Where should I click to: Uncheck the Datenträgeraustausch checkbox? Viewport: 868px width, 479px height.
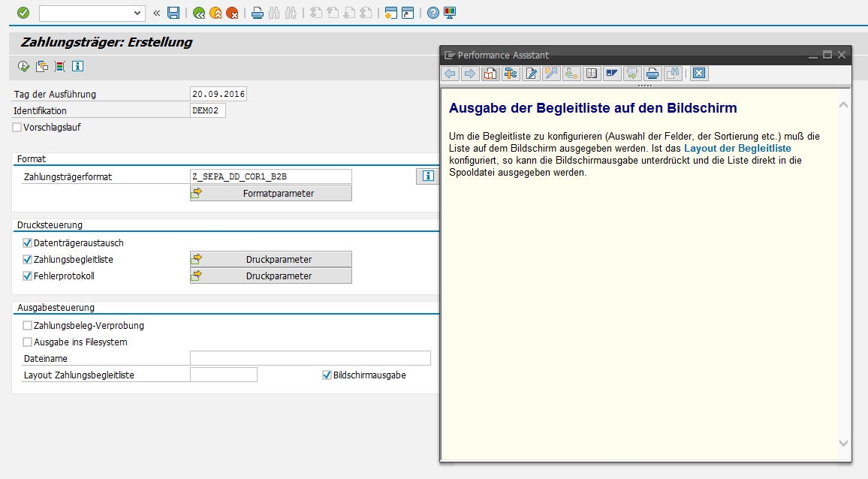(x=28, y=243)
